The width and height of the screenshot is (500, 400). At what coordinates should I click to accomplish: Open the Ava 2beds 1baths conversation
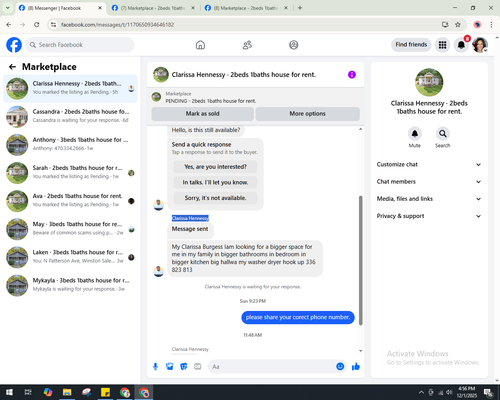pos(70,201)
